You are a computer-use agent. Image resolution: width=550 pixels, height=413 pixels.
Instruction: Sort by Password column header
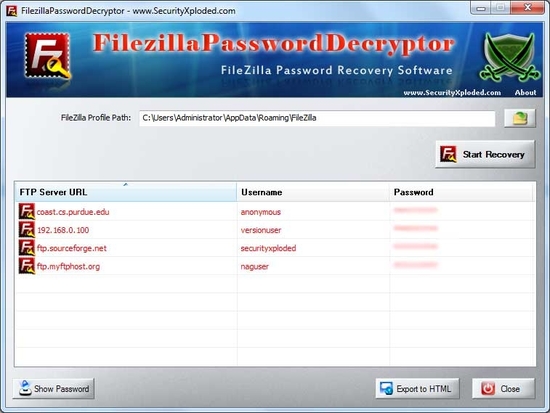461,192
